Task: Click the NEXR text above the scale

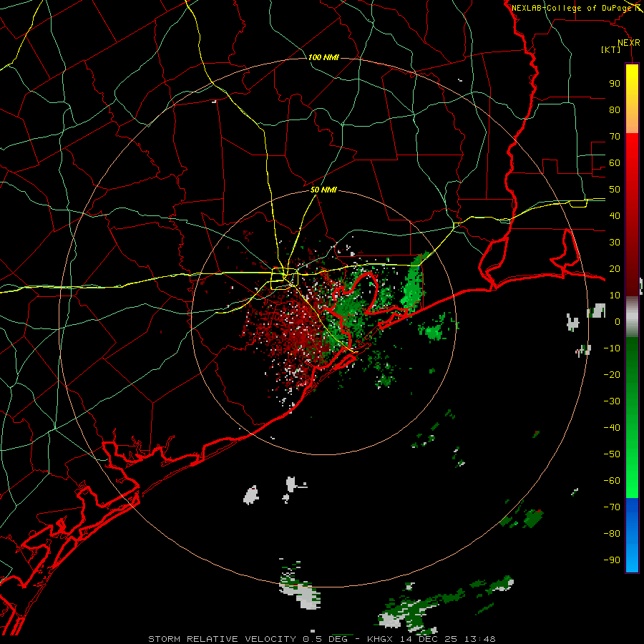Action: pyautogui.click(x=628, y=43)
